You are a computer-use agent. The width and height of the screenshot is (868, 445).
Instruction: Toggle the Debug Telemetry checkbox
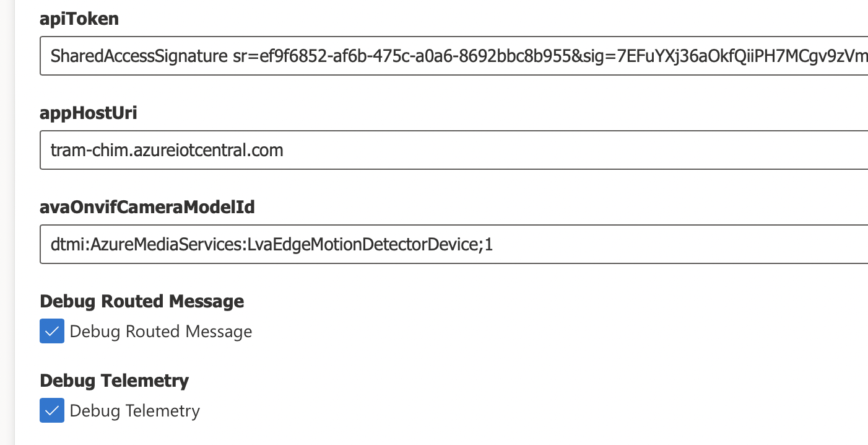tap(52, 410)
